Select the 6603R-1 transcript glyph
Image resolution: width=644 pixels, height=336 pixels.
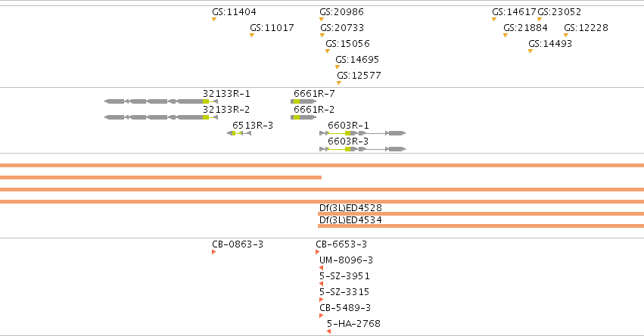tap(362, 133)
